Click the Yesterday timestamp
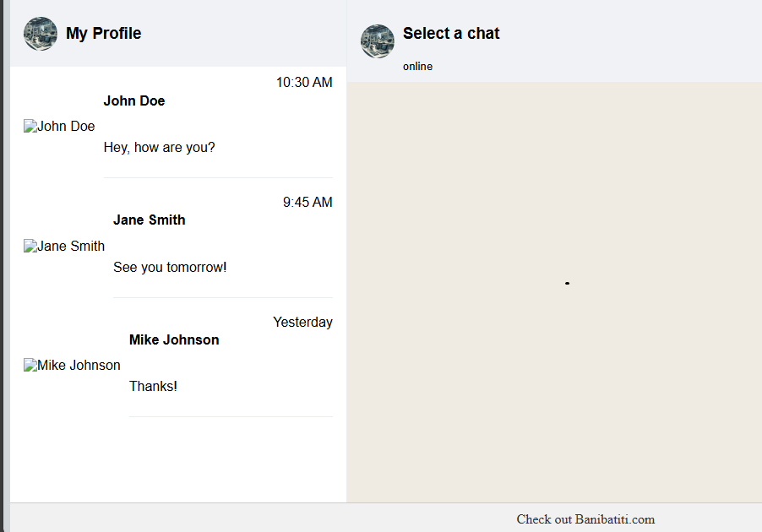The height and width of the screenshot is (532, 762). tap(302, 323)
